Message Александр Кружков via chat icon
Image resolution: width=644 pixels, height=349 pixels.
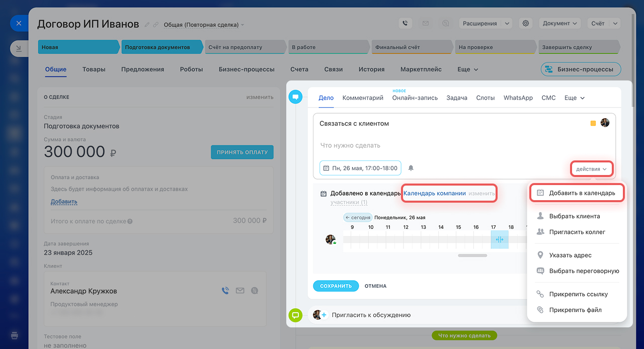tap(255, 290)
